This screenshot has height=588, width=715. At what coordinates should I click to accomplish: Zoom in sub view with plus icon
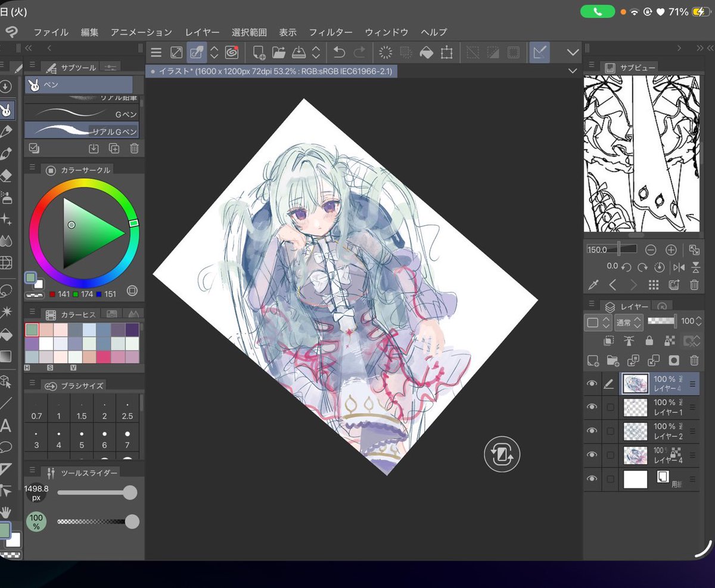pos(671,250)
